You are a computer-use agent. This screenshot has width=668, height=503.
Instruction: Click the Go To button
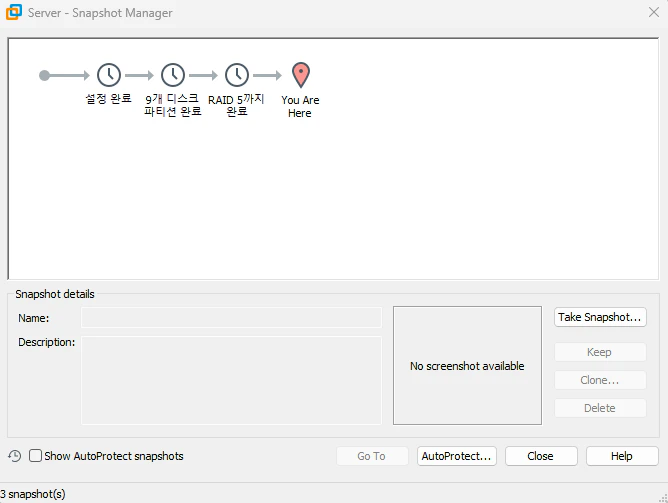tap(372, 456)
